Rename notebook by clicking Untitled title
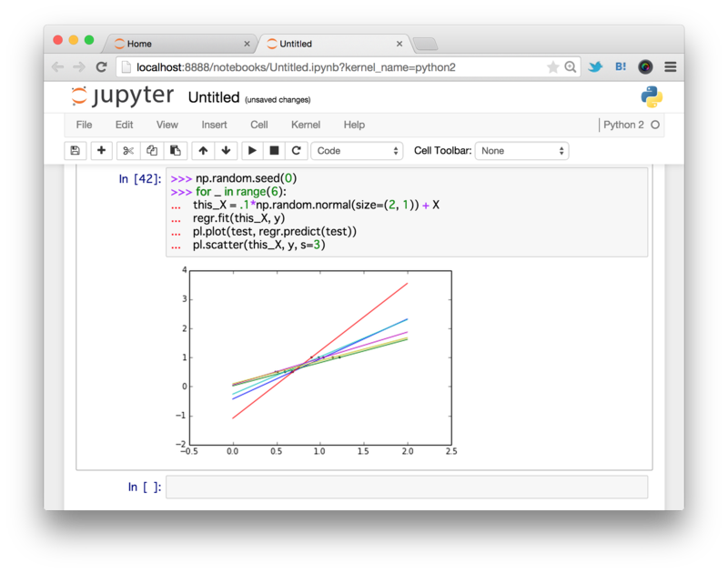This screenshot has width=728, height=573. click(214, 97)
